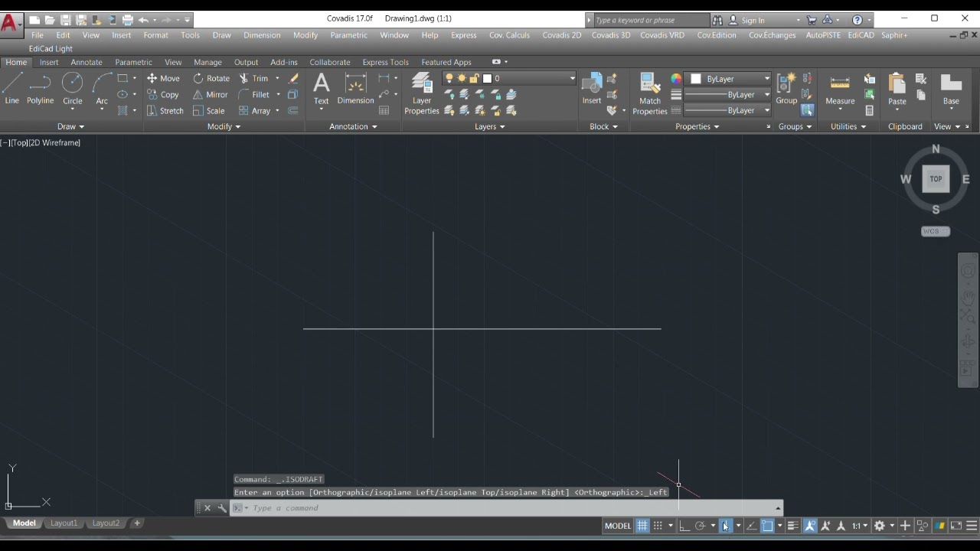Select the Trim tool
Screen dimensions: 980x551
(254, 78)
